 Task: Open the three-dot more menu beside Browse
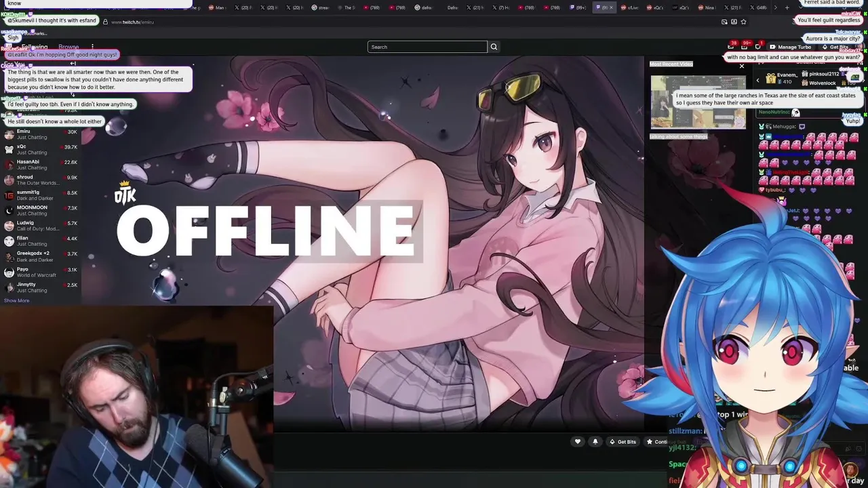point(92,47)
